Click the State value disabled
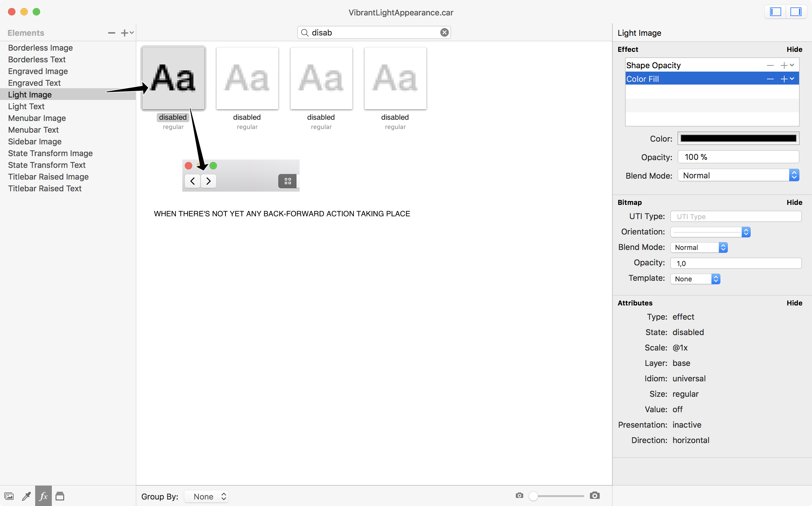 tap(688, 332)
